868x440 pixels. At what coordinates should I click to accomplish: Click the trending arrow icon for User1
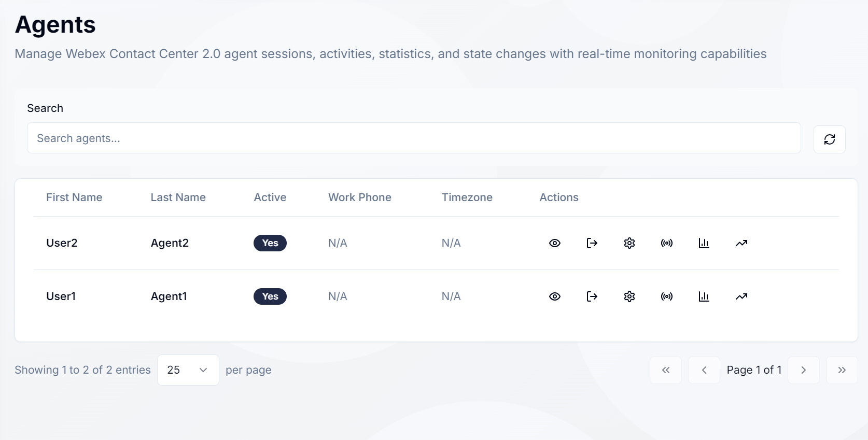click(x=741, y=296)
